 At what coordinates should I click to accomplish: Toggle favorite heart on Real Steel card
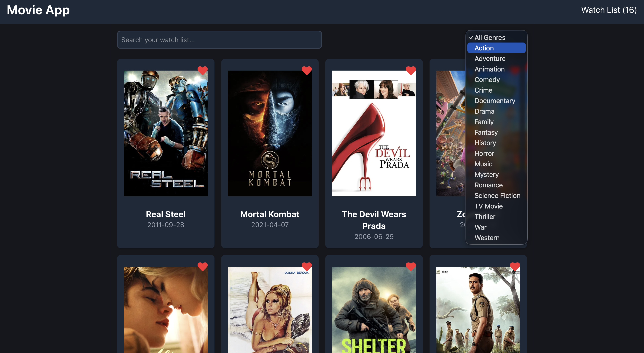point(202,71)
